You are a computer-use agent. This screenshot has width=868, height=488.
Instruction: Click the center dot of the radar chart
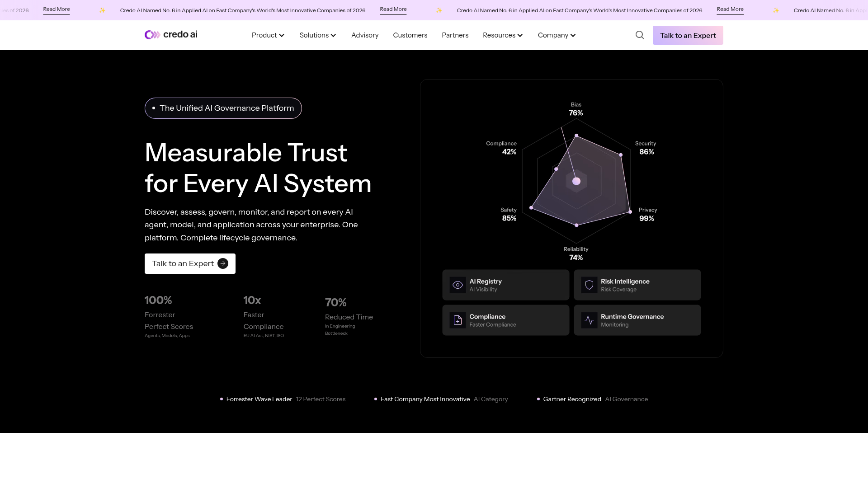point(576,181)
